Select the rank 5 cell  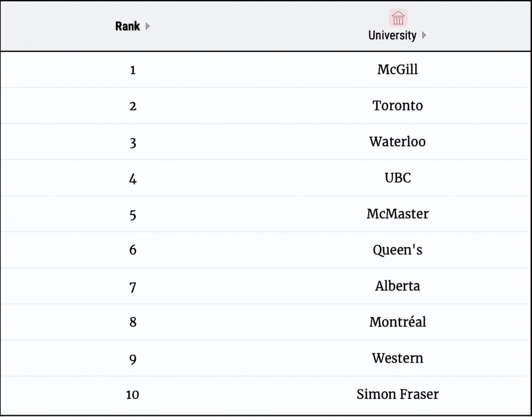133,215
